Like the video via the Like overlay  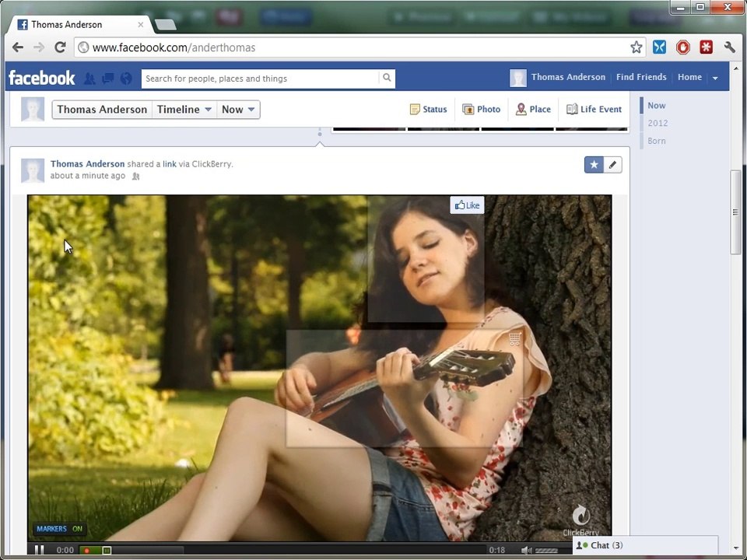coord(467,205)
